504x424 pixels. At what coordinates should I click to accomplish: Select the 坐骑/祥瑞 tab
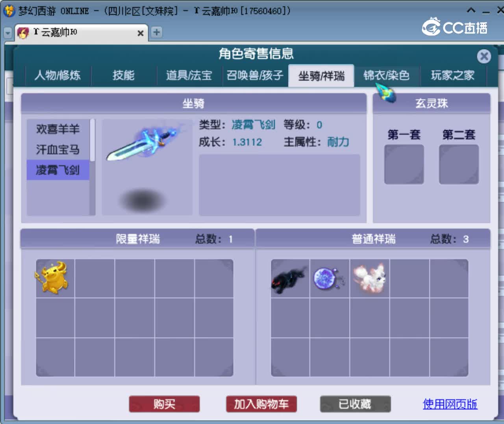tap(321, 76)
